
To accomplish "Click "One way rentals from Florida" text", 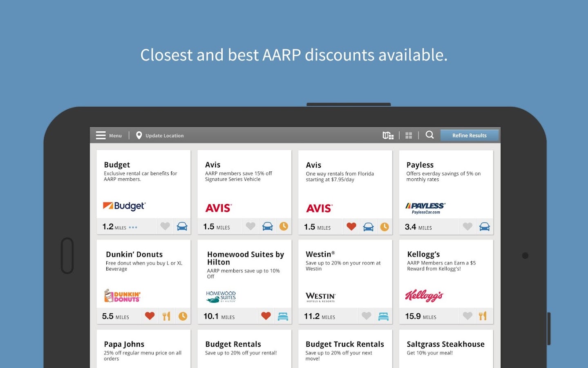I will click(340, 177).
